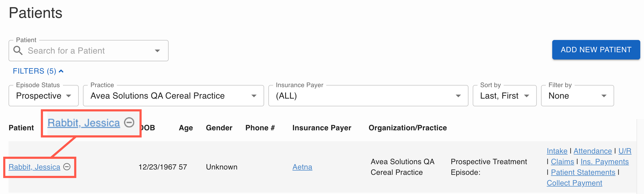The width and height of the screenshot is (644, 194).
Task: Open the U/R link
Action: (625, 151)
